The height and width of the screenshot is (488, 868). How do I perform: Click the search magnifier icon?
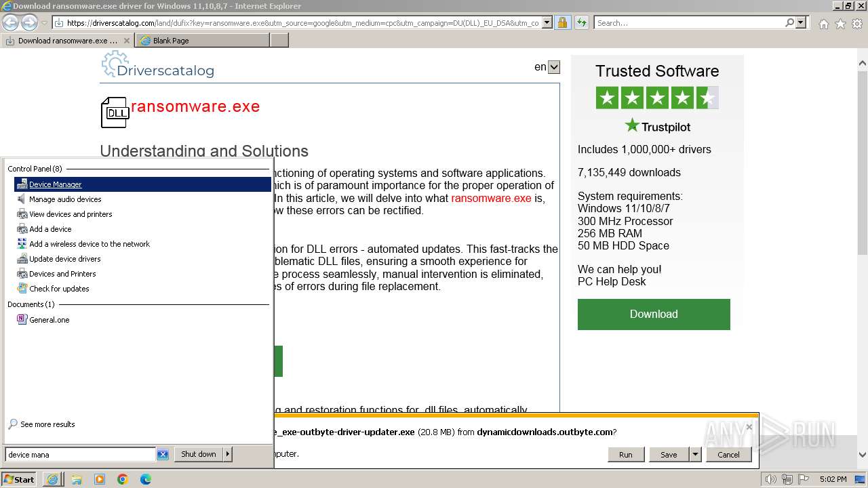coord(789,22)
